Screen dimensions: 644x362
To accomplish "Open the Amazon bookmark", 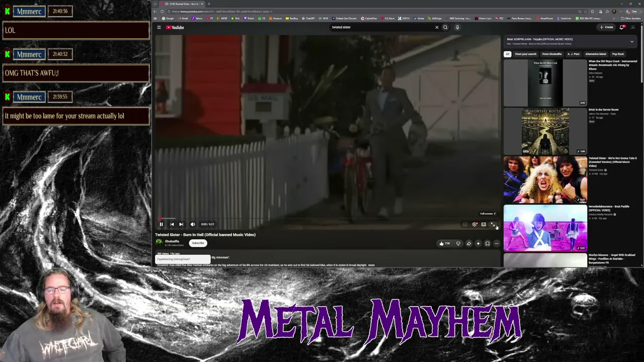I will click(276, 19).
